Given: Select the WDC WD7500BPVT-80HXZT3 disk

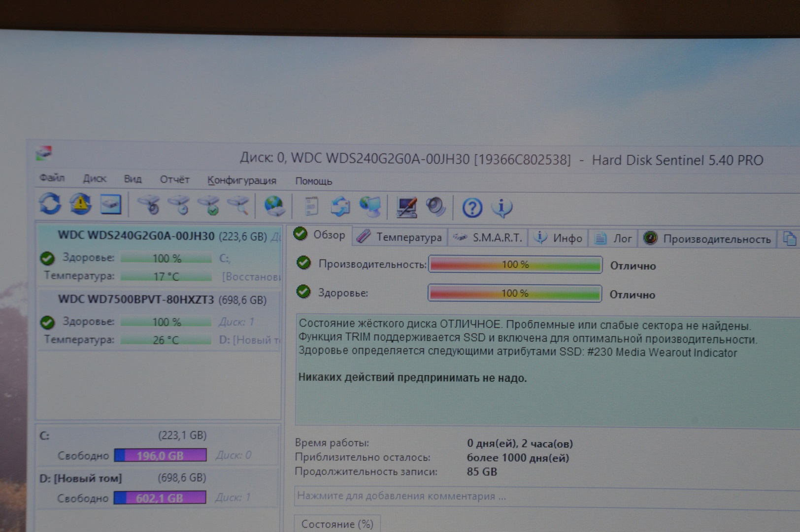Looking at the screenshot, I should [x=136, y=299].
